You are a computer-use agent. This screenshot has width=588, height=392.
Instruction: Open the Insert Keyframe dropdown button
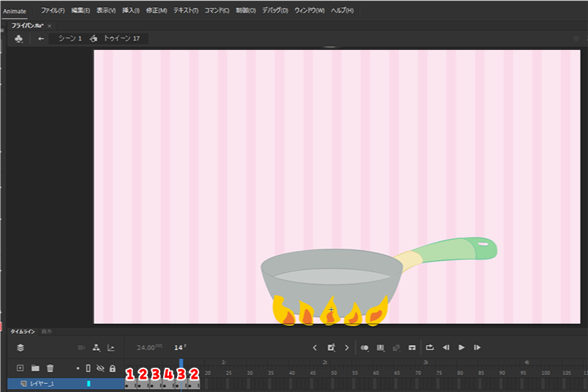[x=331, y=347]
